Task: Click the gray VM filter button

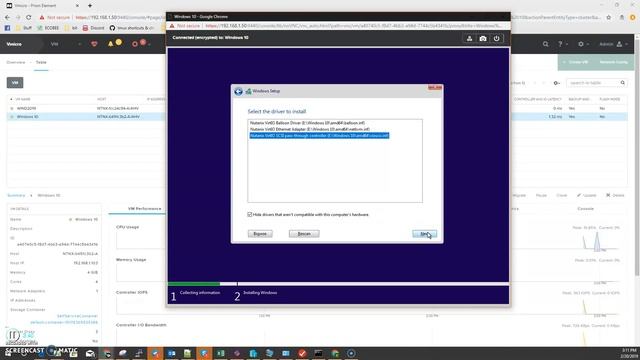Action: coord(15,83)
